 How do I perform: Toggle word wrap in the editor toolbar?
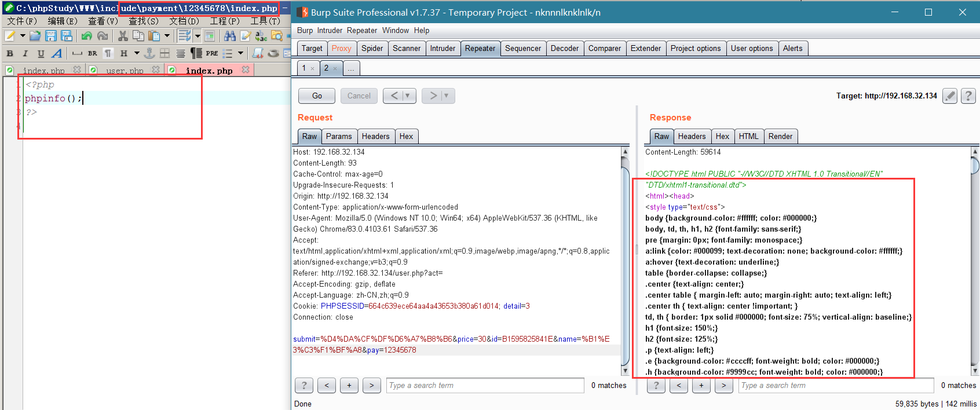click(x=185, y=36)
